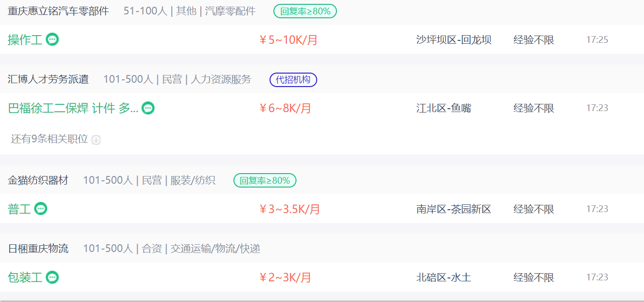Open chat icon beside 巴福徐工二保焊 job
Screen dimensions: 644x302
pyautogui.click(x=148, y=108)
